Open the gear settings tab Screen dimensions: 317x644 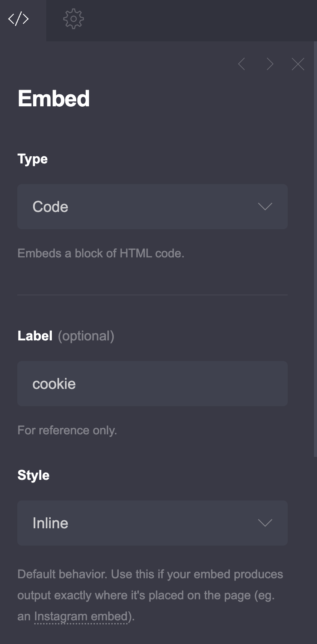74,18
